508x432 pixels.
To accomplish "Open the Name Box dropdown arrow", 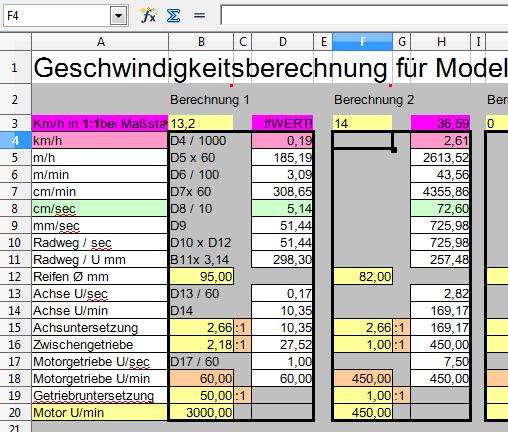I will tap(118, 16).
